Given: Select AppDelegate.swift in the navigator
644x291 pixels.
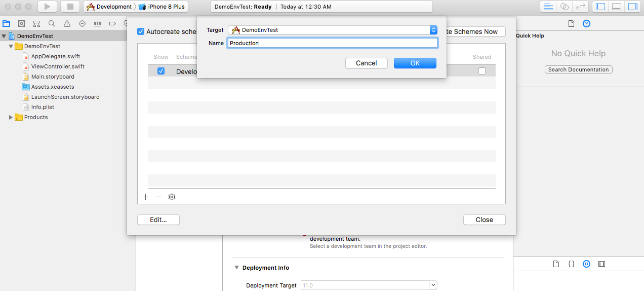Looking at the screenshot, I should (56, 56).
